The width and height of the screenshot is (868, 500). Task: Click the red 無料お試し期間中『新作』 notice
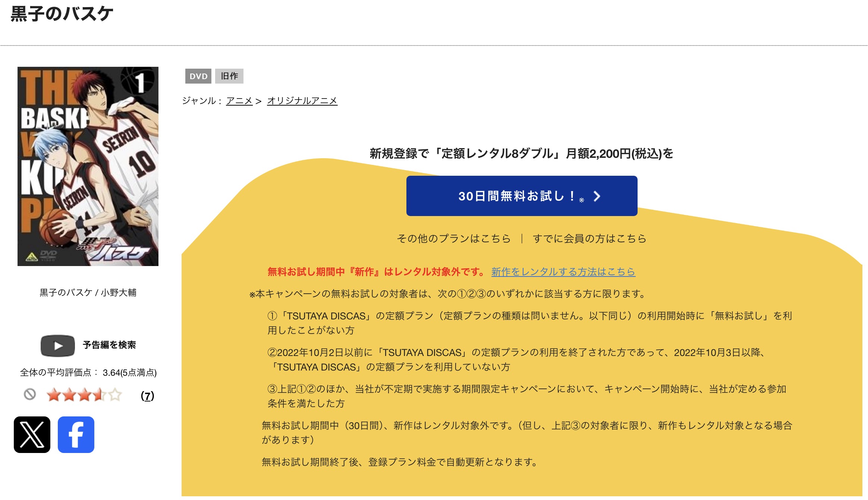click(x=375, y=272)
